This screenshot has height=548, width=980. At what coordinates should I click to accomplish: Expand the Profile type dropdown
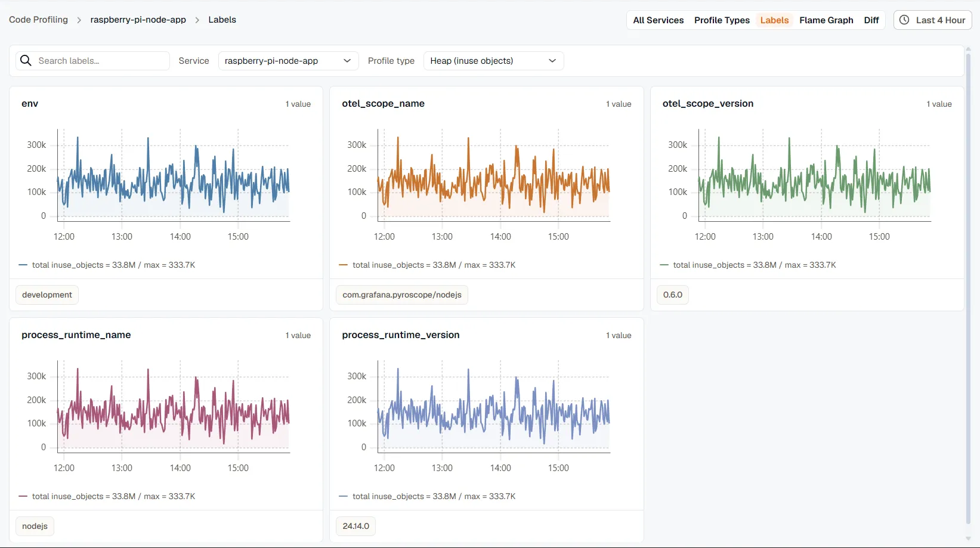click(x=493, y=61)
